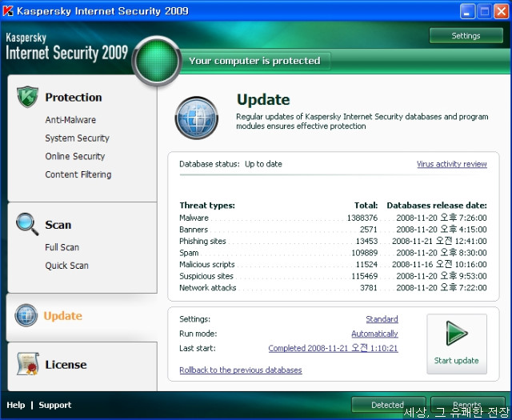The height and width of the screenshot is (420, 512).
Task: Close the Kaspersky window
Action: (x=502, y=11)
